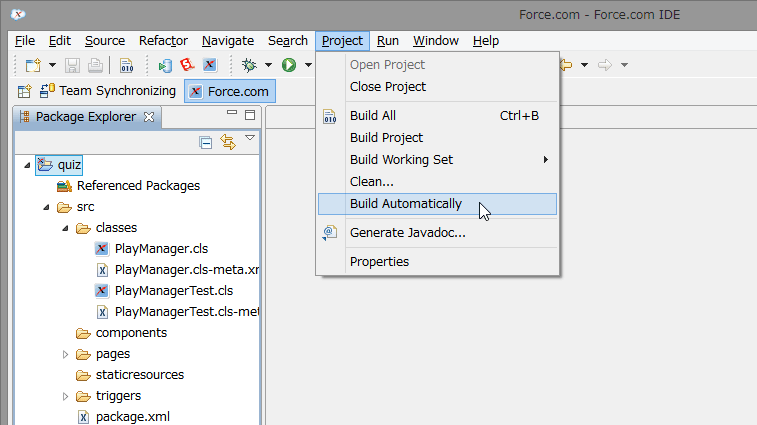Maximize the Package Explorer view
Image resolution: width=757 pixels, height=425 pixels.
click(250, 114)
